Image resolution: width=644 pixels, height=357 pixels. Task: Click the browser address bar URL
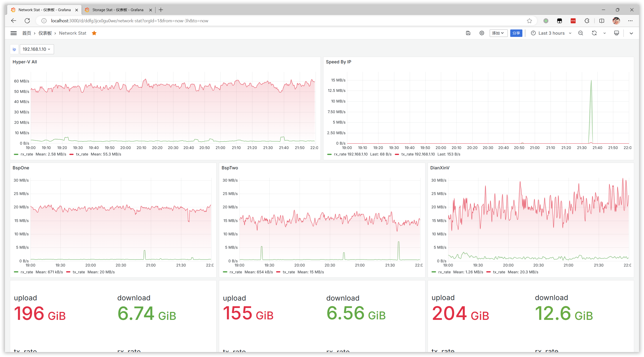pyautogui.click(x=130, y=21)
